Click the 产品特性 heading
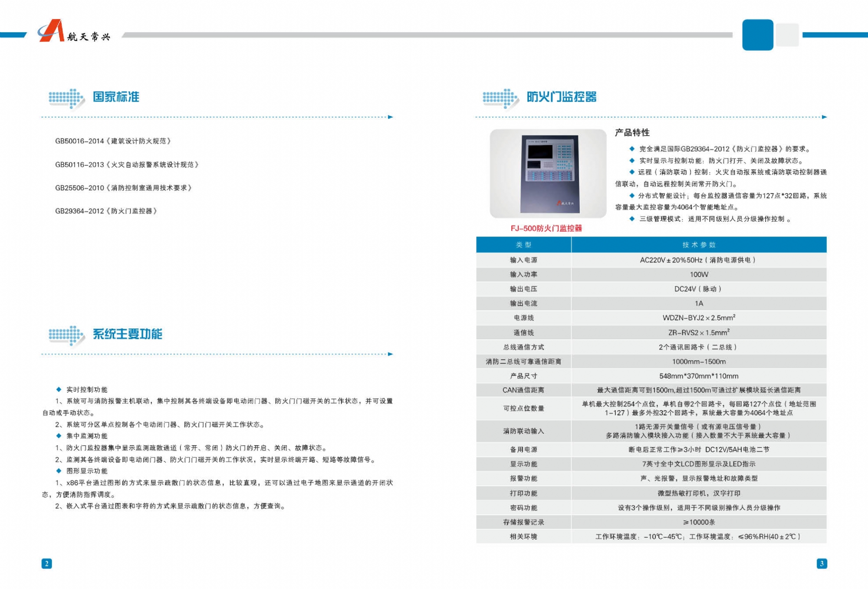868x589 pixels. (x=632, y=133)
